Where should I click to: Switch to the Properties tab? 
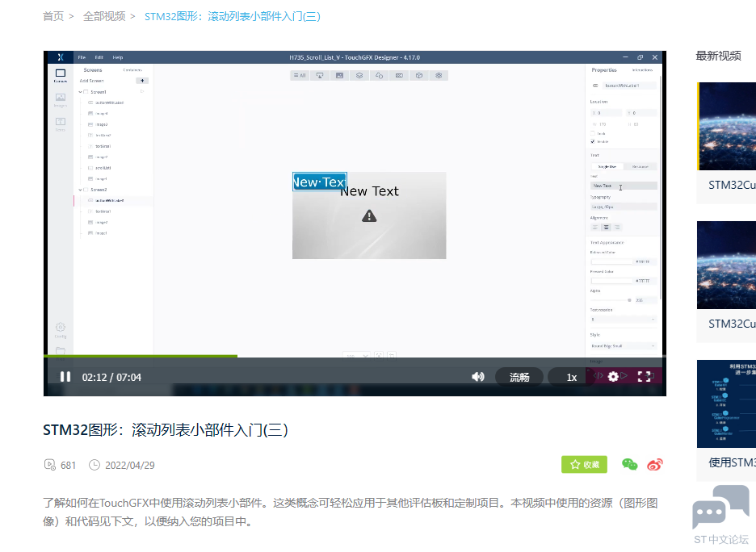[x=603, y=70]
